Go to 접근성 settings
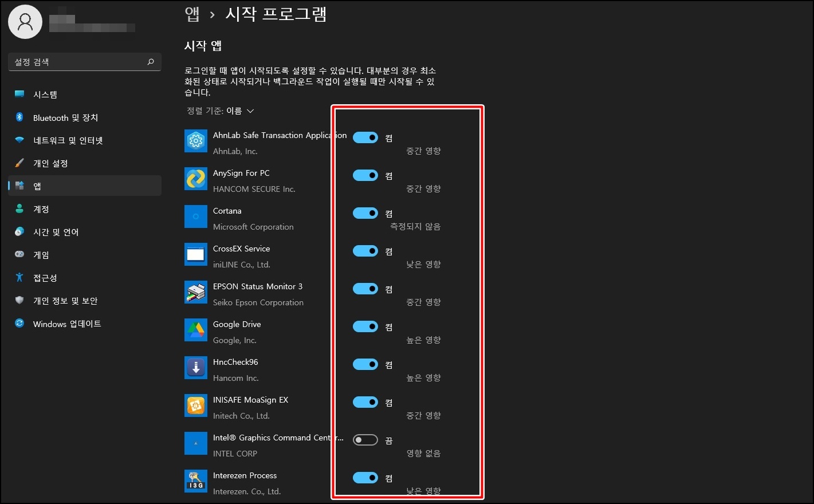The height and width of the screenshot is (504, 814). click(x=85, y=278)
